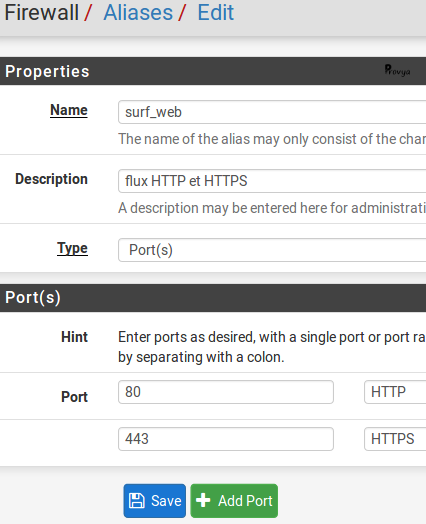
Task: Go to Aliases breadcrumb link
Action: (x=138, y=13)
